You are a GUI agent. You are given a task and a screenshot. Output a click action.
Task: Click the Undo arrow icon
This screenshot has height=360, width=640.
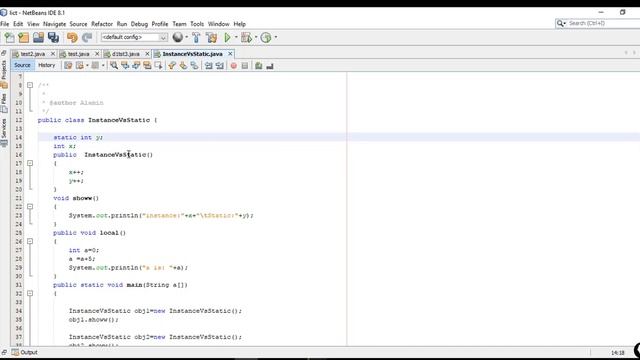click(72, 38)
